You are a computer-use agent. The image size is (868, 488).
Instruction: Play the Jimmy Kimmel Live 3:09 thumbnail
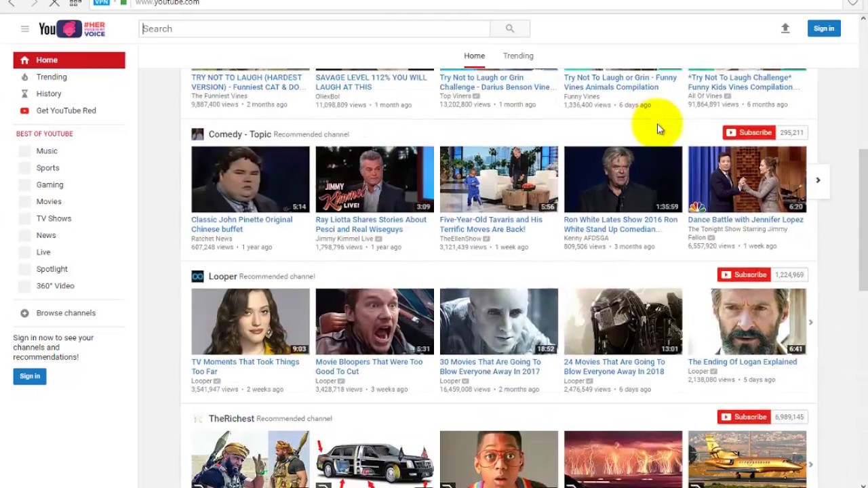pos(374,180)
